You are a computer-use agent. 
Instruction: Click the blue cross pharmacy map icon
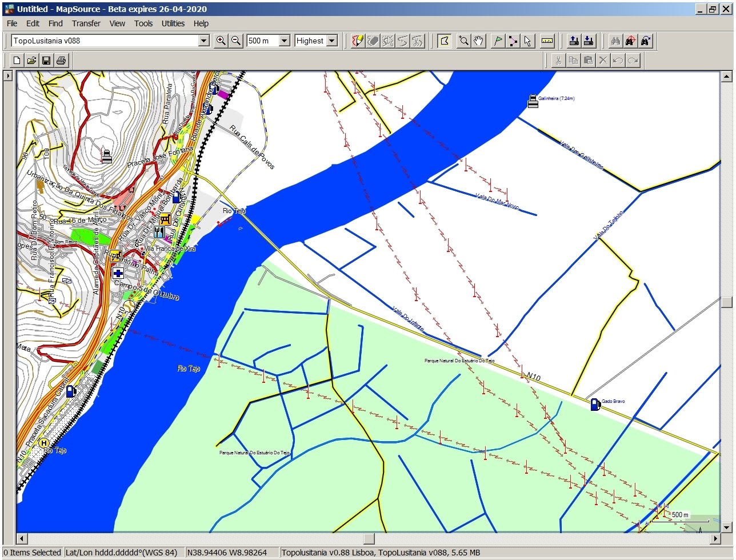pos(118,273)
